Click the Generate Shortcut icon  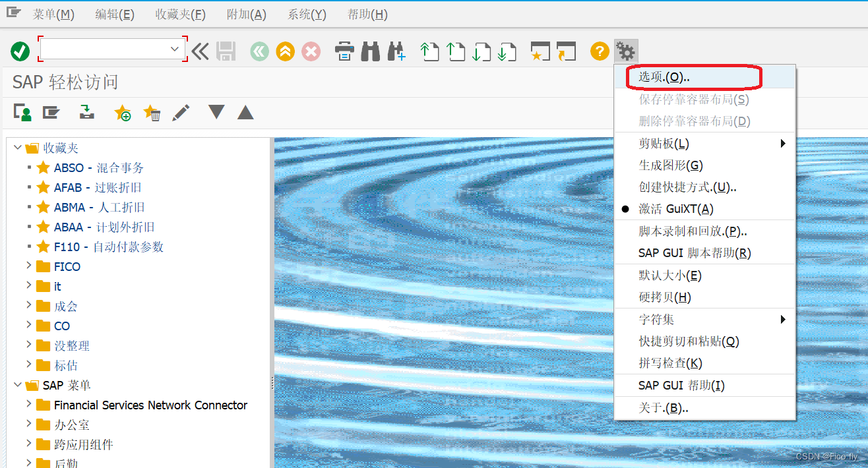tap(566, 51)
